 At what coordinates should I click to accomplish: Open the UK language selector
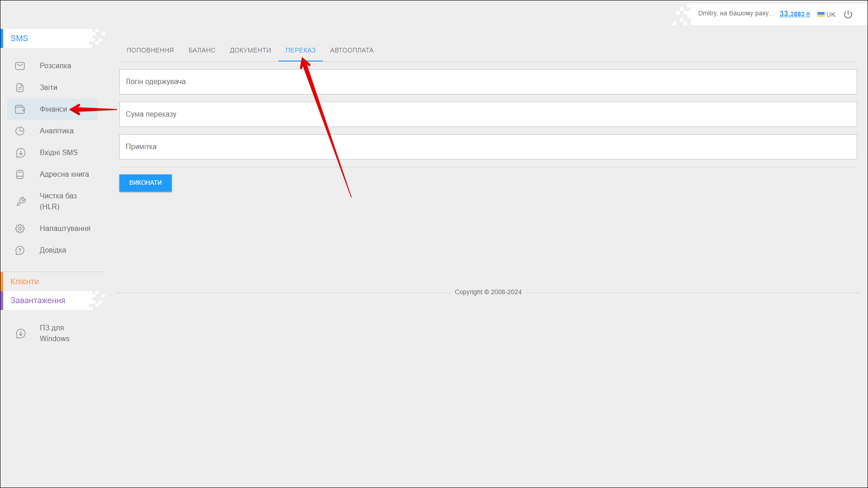(x=826, y=14)
